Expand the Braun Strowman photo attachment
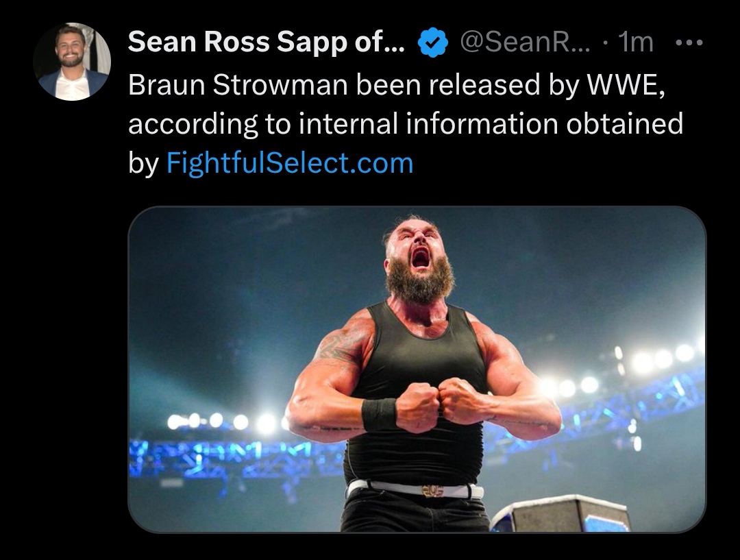The image size is (740, 560). click(x=417, y=369)
